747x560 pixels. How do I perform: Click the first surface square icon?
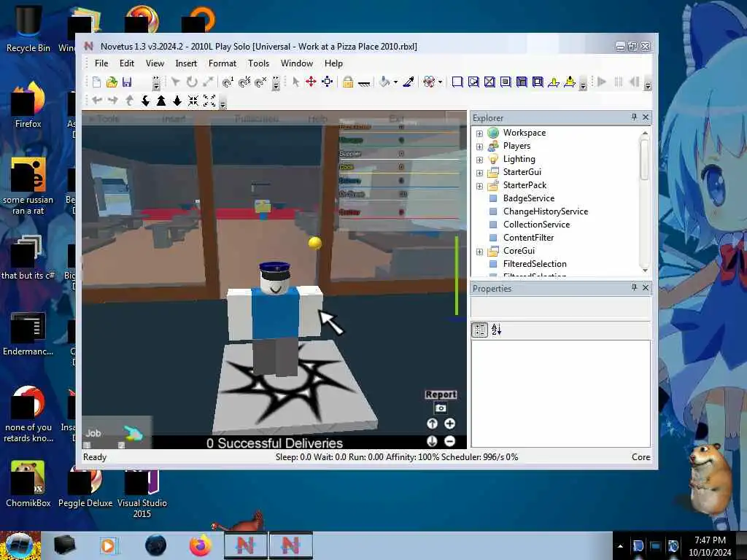[x=457, y=82]
